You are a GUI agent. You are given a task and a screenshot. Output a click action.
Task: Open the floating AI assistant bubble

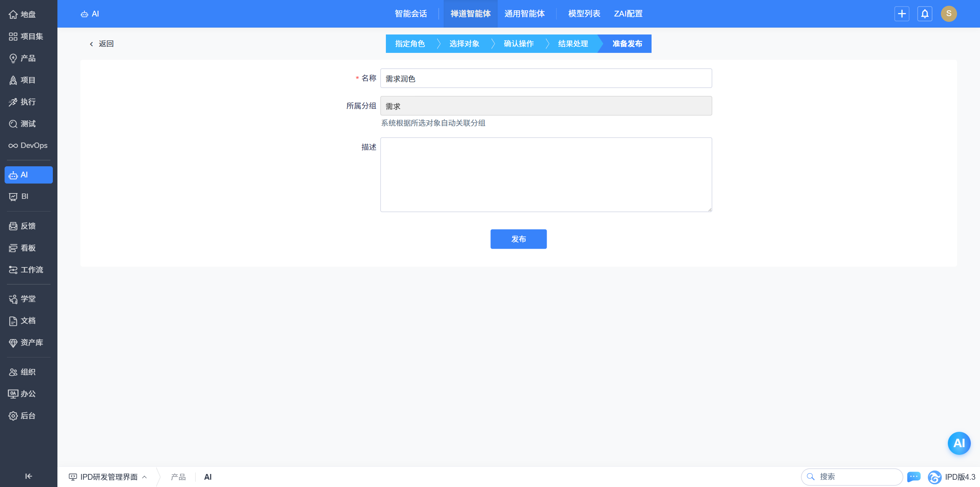959,443
